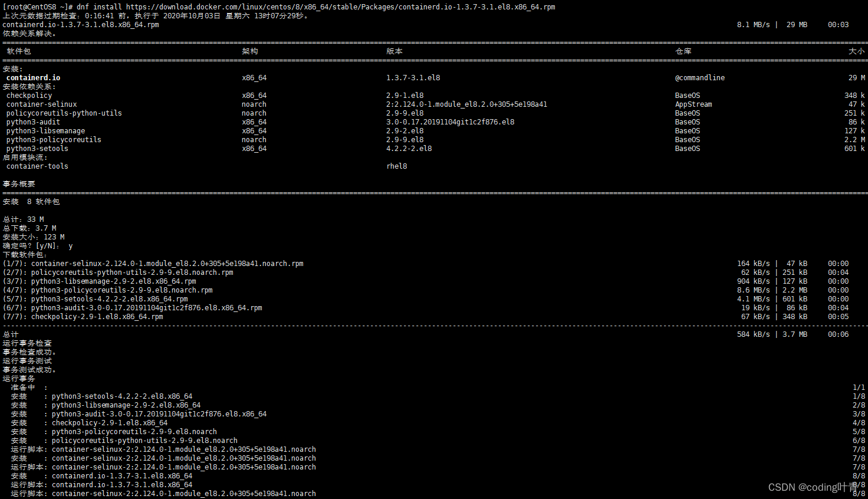Image resolution: width=868 pixels, height=499 pixels.
Task: Click version 4.2.2-2.el8 in the table
Action: [409, 149]
